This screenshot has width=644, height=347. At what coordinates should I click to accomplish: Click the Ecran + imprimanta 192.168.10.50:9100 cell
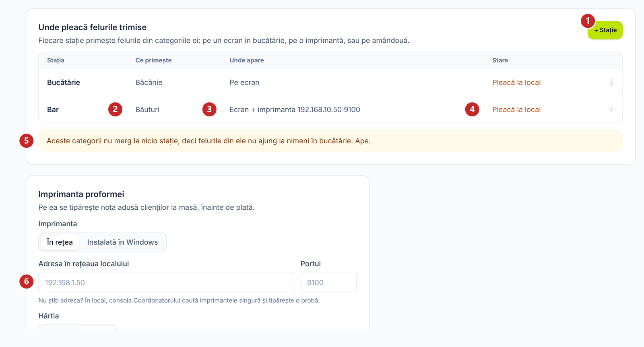click(x=295, y=109)
